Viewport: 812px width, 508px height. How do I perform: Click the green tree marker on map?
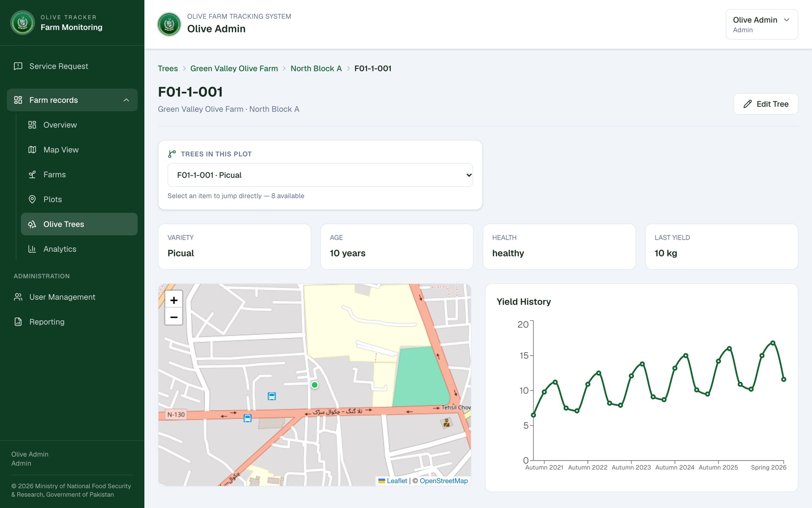pos(315,385)
